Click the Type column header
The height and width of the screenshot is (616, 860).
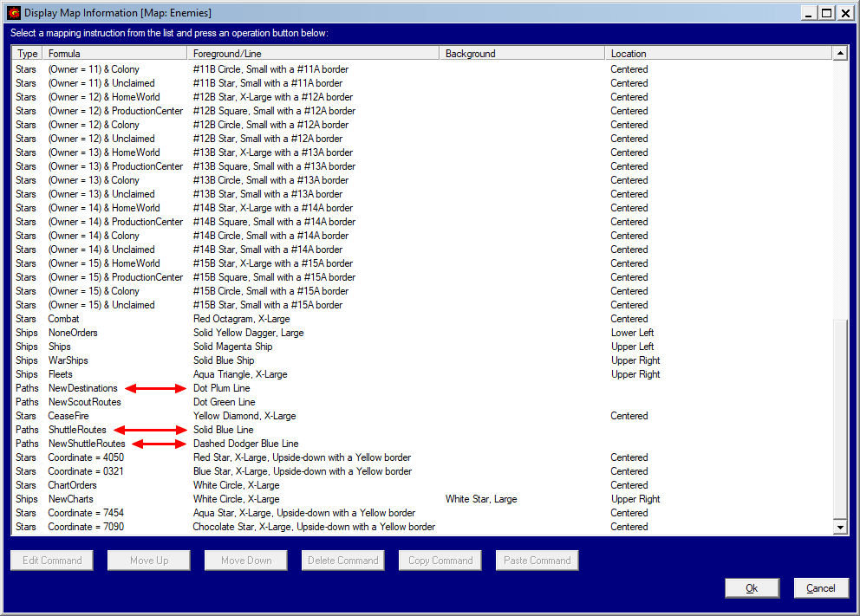[x=27, y=54]
